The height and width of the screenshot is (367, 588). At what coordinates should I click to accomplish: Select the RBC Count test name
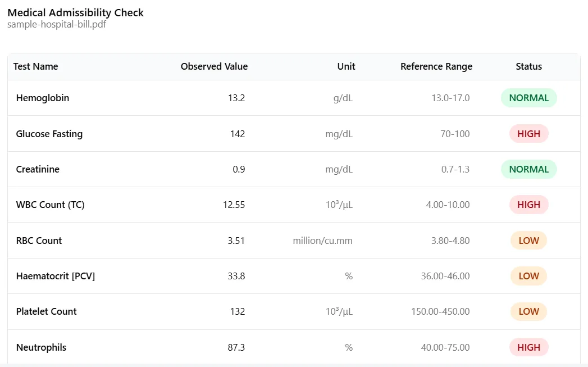pyautogui.click(x=39, y=241)
